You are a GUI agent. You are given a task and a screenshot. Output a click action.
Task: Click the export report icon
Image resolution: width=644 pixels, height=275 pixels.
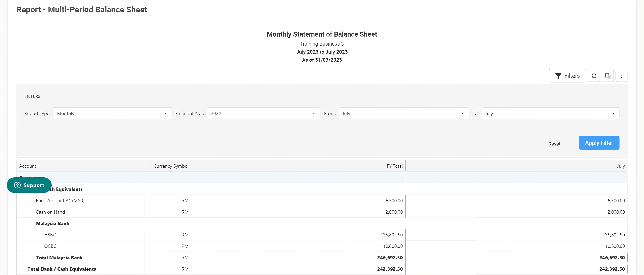coord(607,76)
